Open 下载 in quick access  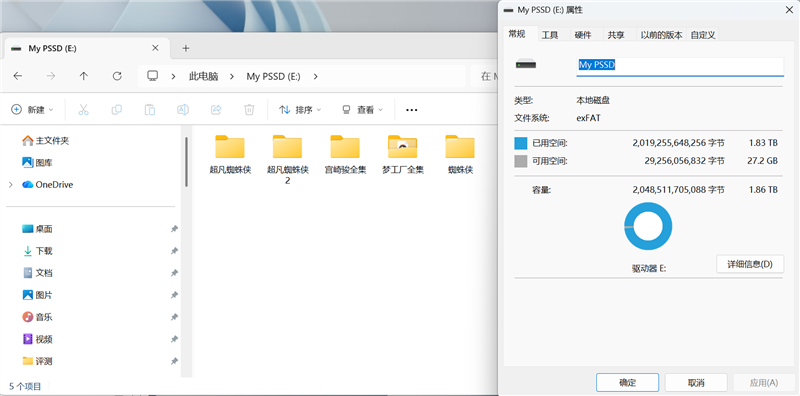[x=38, y=251]
